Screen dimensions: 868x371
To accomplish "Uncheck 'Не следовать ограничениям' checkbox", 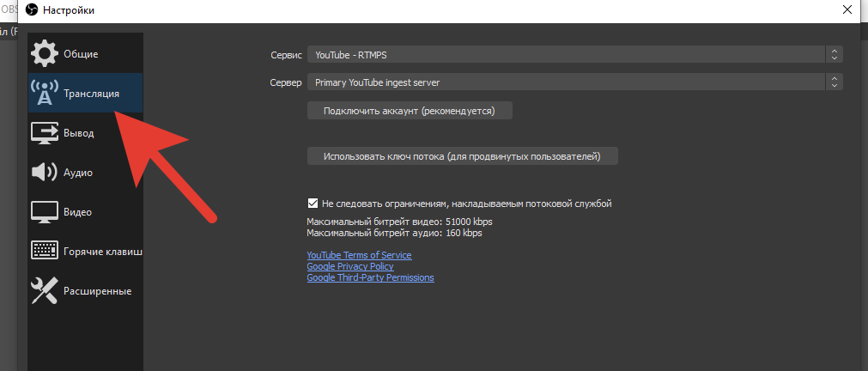I will [x=313, y=204].
